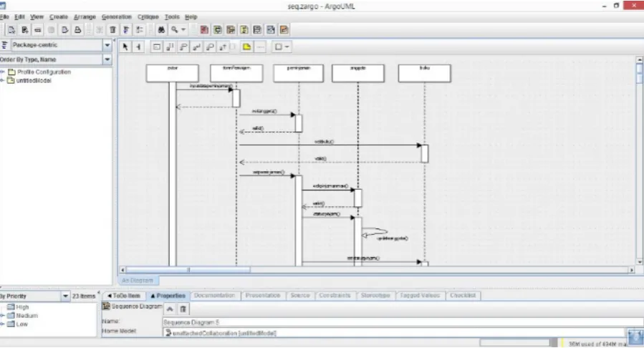Create a new Use Case diagram via the red toolbar icon
The width and height of the screenshot is (644, 348).
[204, 30]
